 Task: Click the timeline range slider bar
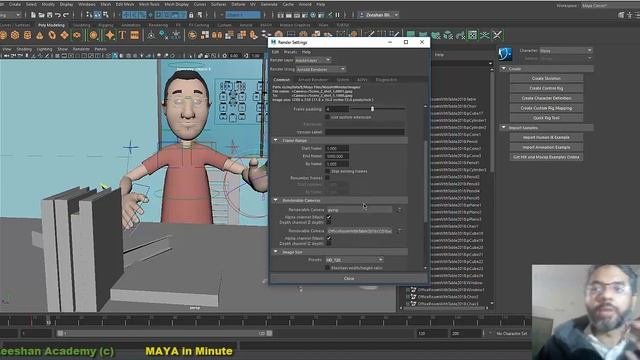click(164, 333)
